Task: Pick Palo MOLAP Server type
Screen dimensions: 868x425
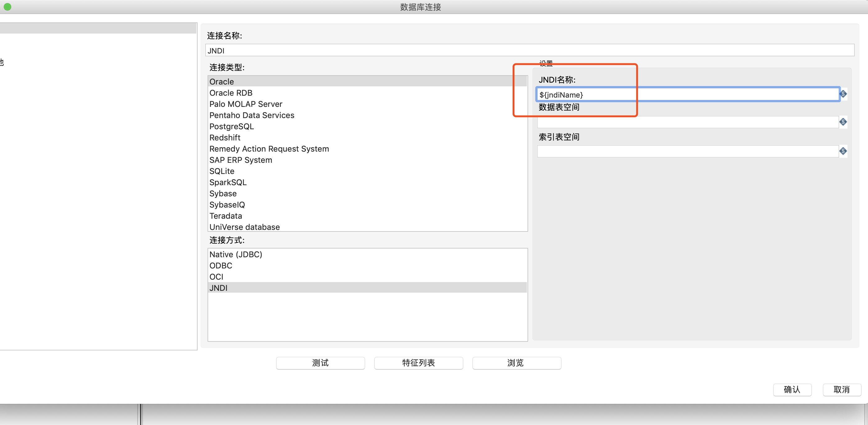Action: (x=246, y=104)
